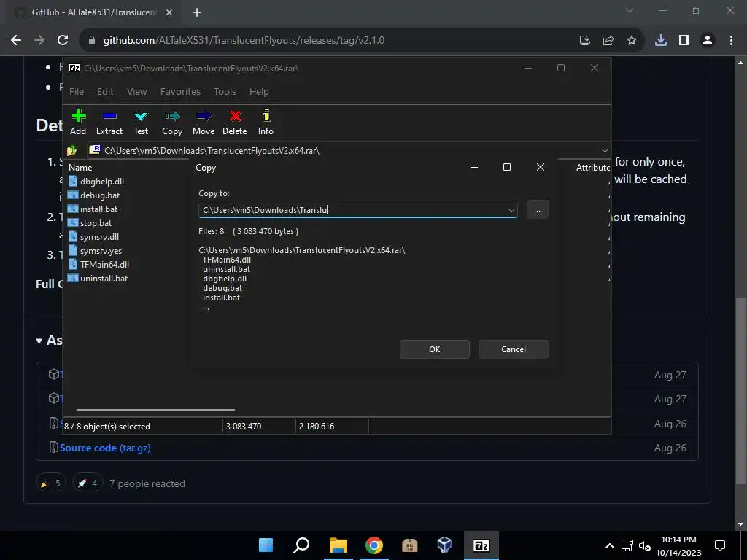Open the Source code (tar.gz) link
The width and height of the screenshot is (747, 560).
[x=105, y=448]
